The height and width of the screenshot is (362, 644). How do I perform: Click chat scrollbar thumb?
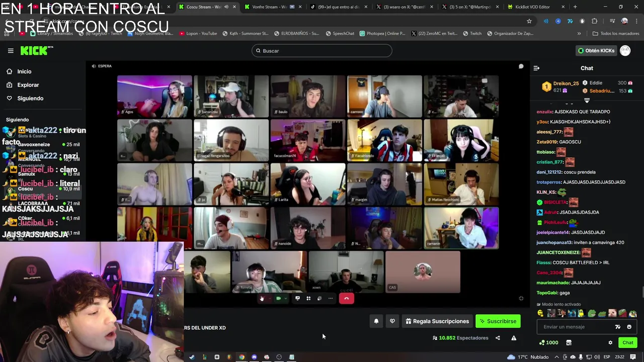pos(642,292)
